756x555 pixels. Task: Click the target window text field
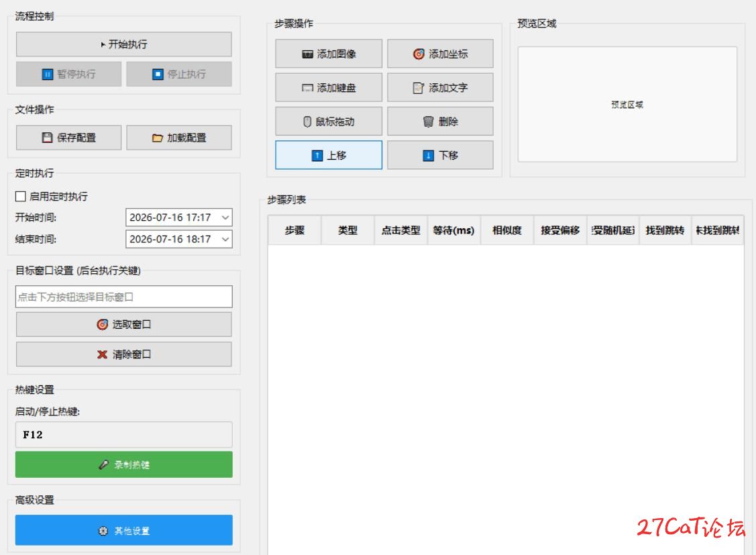tap(124, 297)
